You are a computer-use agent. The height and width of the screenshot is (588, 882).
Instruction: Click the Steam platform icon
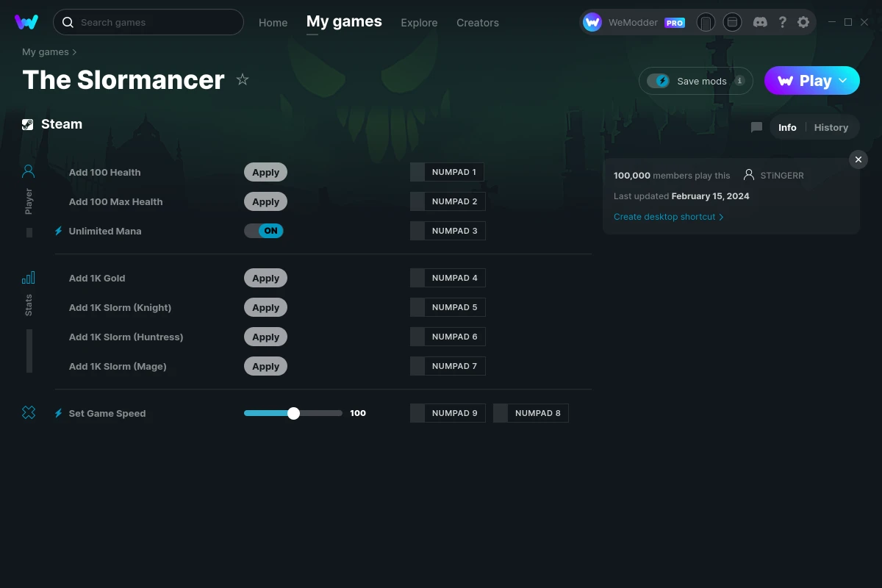pyautogui.click(x=27, y=123)
